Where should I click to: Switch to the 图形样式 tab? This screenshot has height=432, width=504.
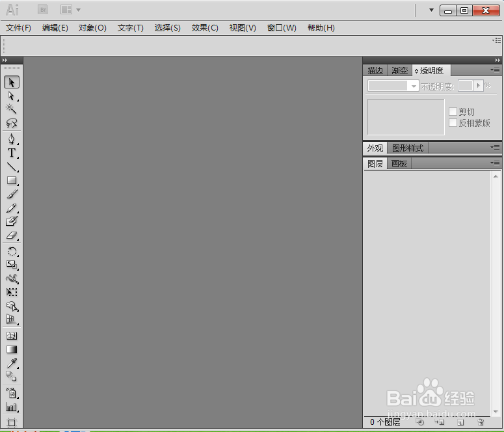pos(408,148)
